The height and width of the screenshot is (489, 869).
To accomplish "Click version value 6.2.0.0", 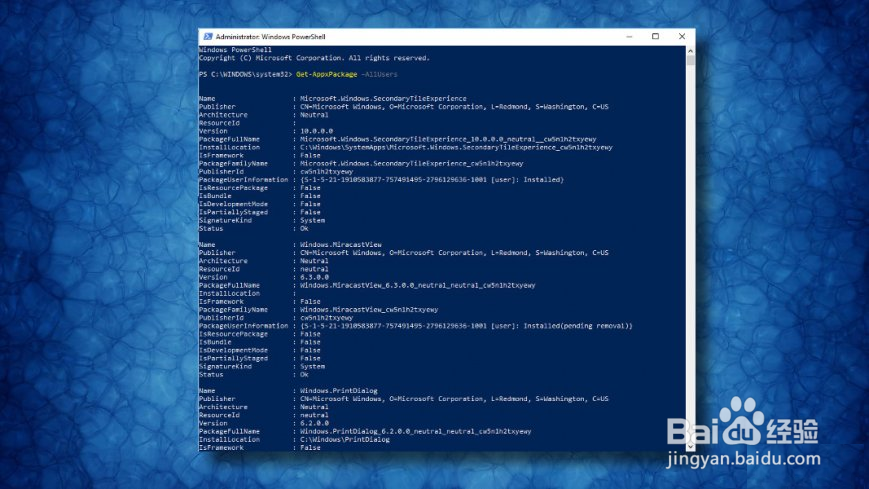I will click(314, 424).
